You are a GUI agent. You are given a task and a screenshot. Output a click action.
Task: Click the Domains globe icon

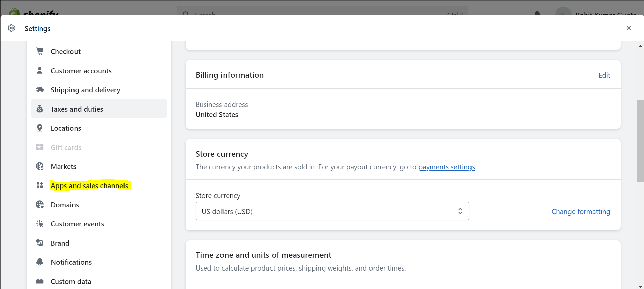[x=40, y=205]
